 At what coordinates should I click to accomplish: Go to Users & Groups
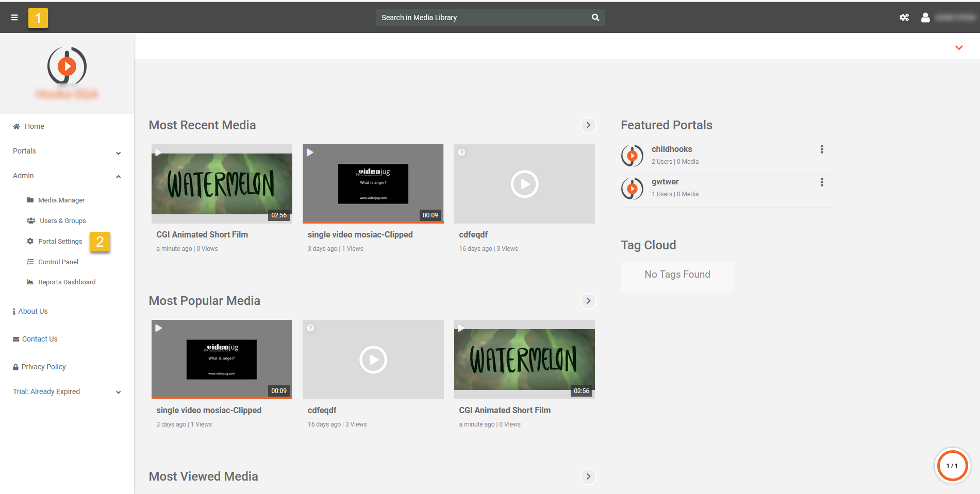coord(62,221)
